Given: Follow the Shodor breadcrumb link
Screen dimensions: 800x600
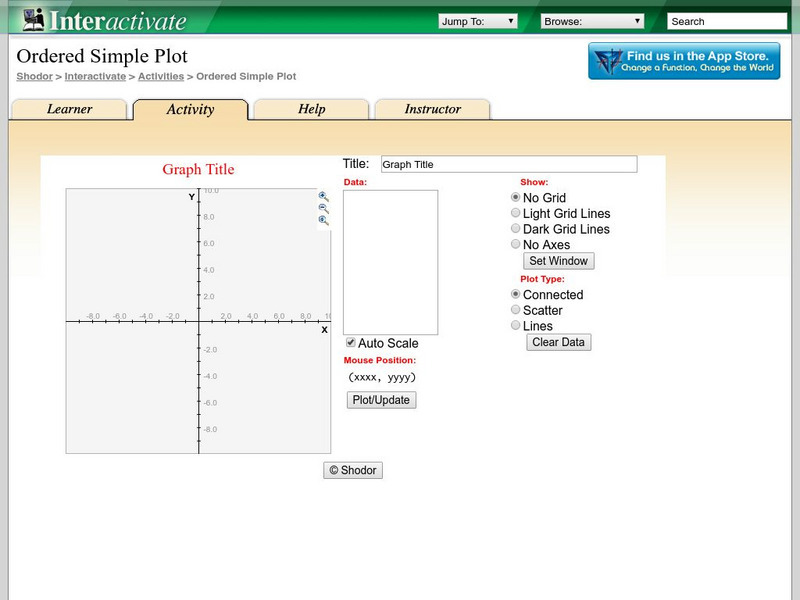Looking at the screenshot, I should [x=34, y=76].
